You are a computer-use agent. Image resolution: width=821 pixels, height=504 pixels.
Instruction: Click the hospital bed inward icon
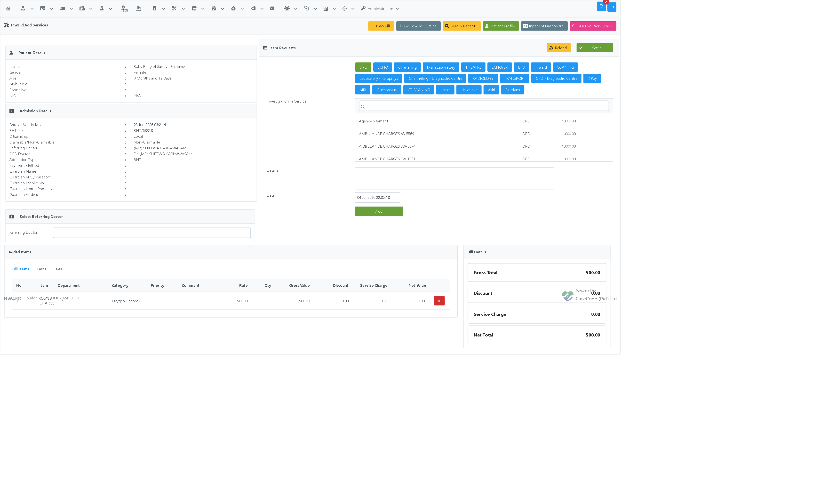coord(62,9)
